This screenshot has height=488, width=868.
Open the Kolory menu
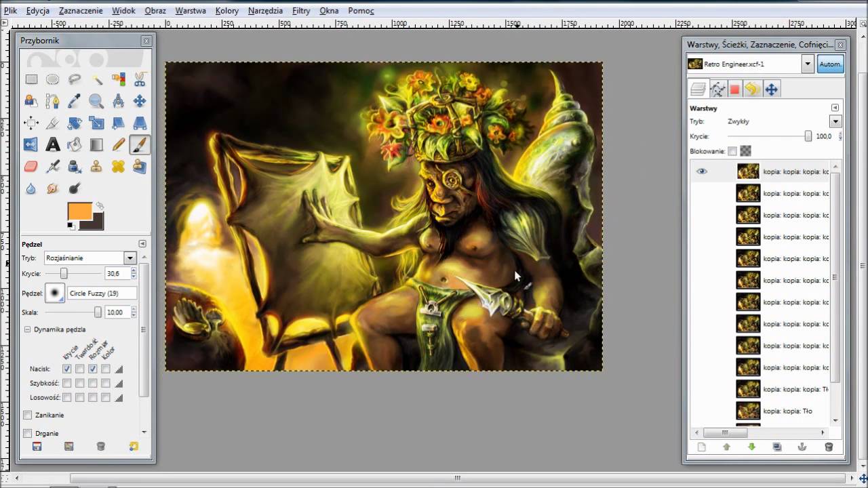tap(227, 11)
